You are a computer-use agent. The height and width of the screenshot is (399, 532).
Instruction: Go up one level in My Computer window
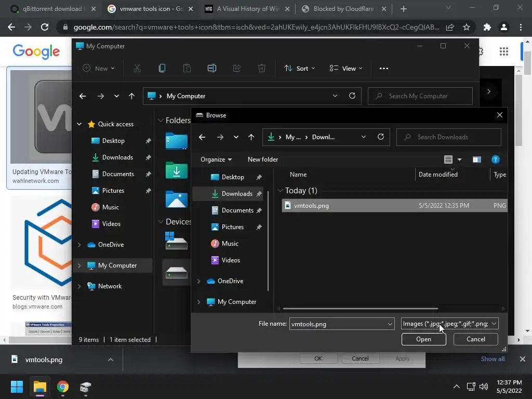[x=131, y=96]
